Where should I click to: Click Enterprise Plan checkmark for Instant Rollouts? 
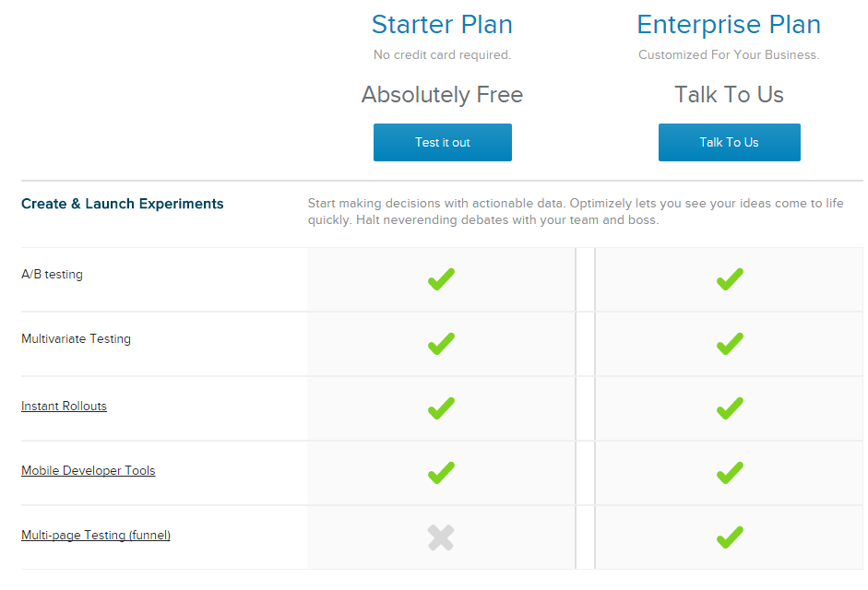pyautogui.click(x=730, y=407)
